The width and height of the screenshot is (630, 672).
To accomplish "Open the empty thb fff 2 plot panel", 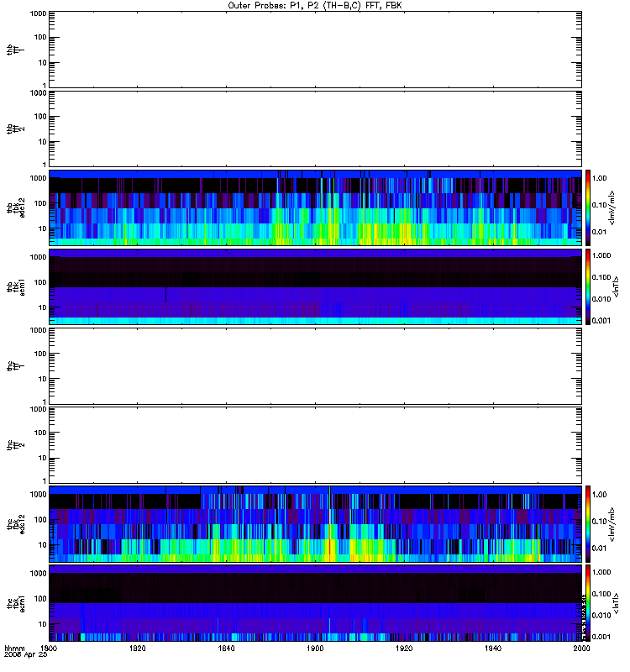I will (315, 129).
